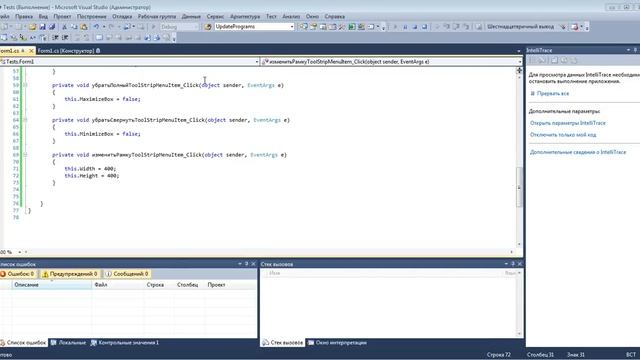This screenshot has width=640, height=360.
Task: Click Открыть параметры IntelliTrace link
Action: point(568,123)
